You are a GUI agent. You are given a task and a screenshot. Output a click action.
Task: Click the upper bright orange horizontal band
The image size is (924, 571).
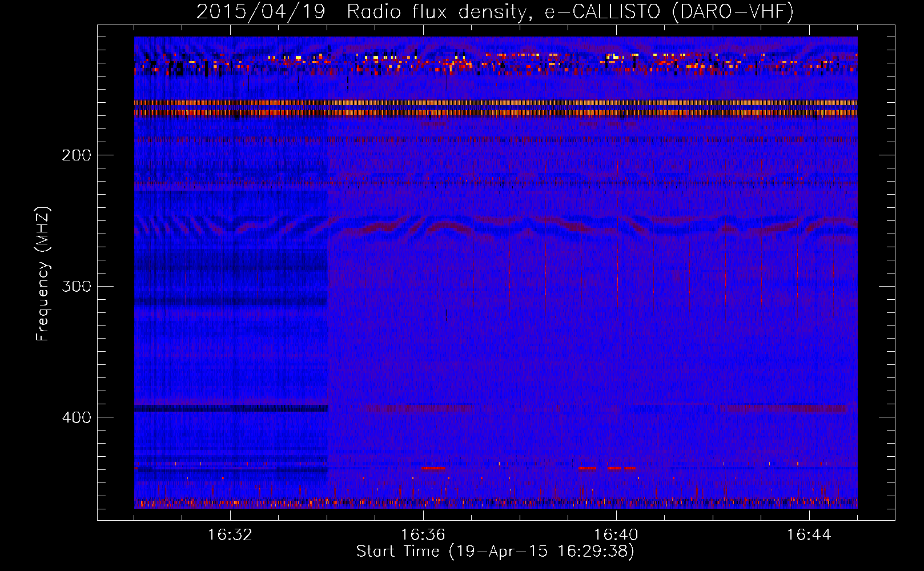(x=495, y=103)
